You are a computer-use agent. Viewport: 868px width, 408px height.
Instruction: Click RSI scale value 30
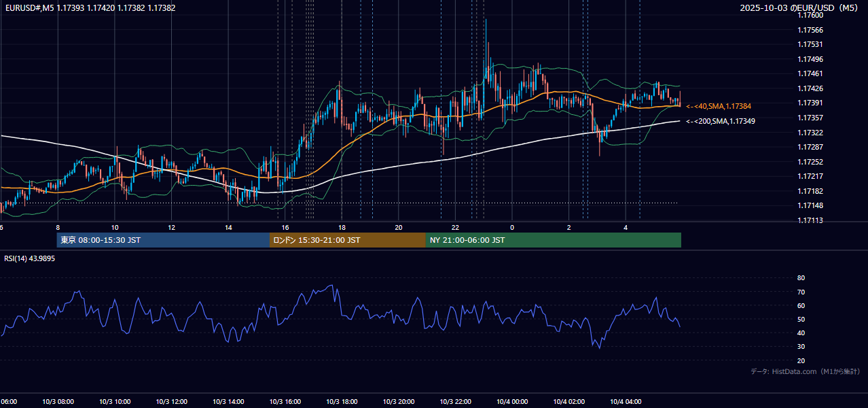pos(801,347)
